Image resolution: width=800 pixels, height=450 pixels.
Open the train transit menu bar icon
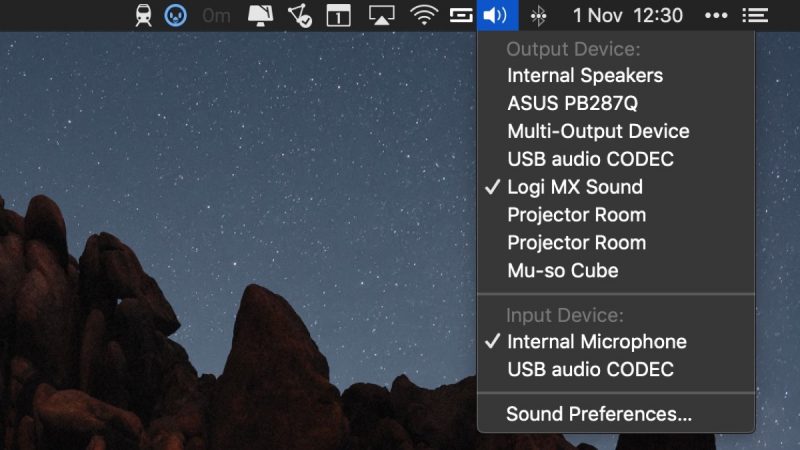[x=143, y=15]
